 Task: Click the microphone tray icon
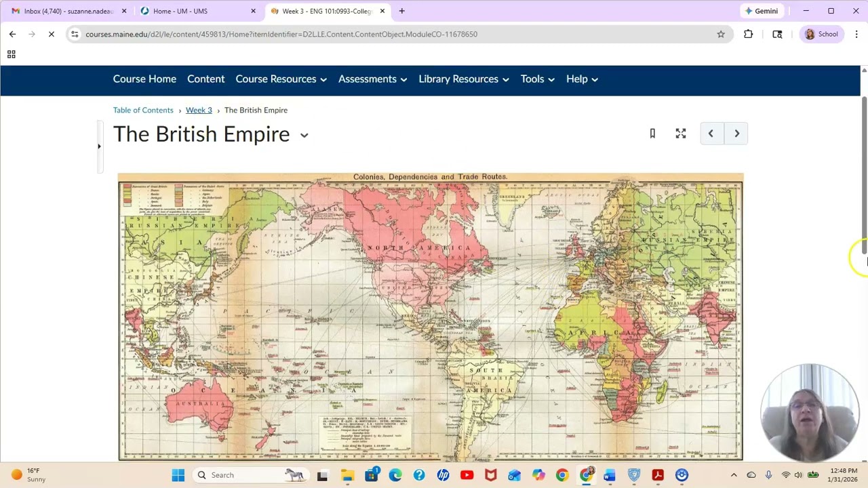click(768, 475)
